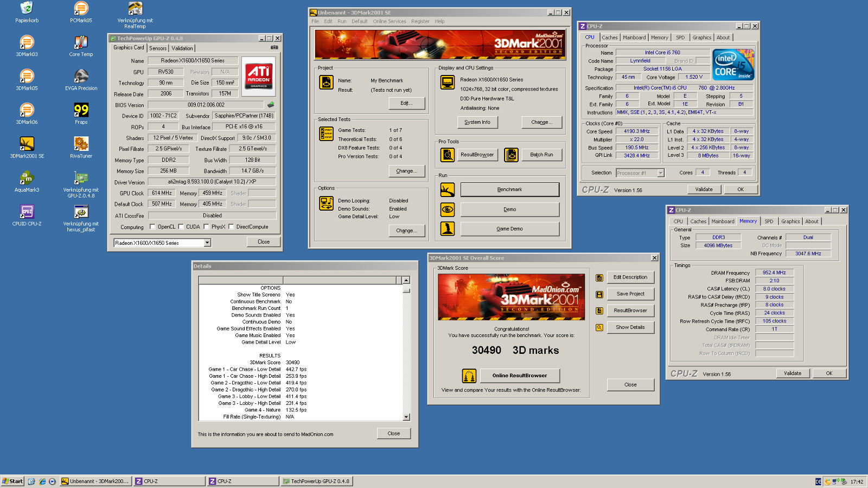Enable the PhysX checkbox in GPU-Z
868x488 pixels.
[206, 227]
